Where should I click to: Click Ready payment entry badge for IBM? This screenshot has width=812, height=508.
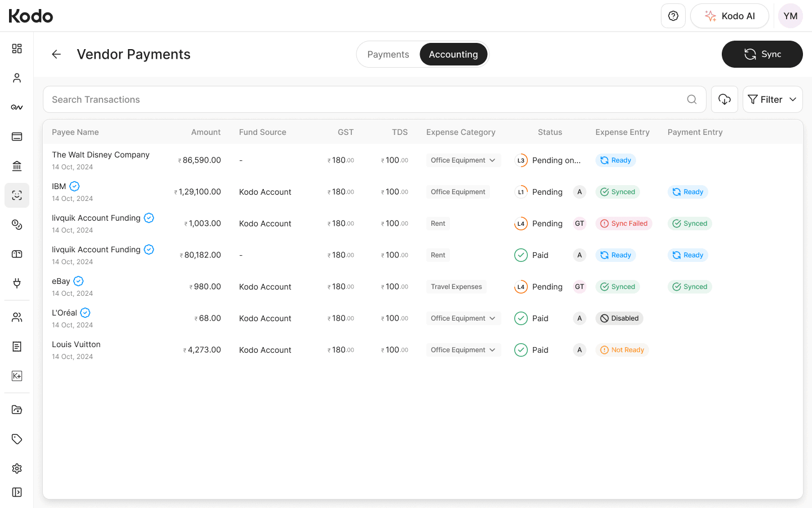[688, 192]
